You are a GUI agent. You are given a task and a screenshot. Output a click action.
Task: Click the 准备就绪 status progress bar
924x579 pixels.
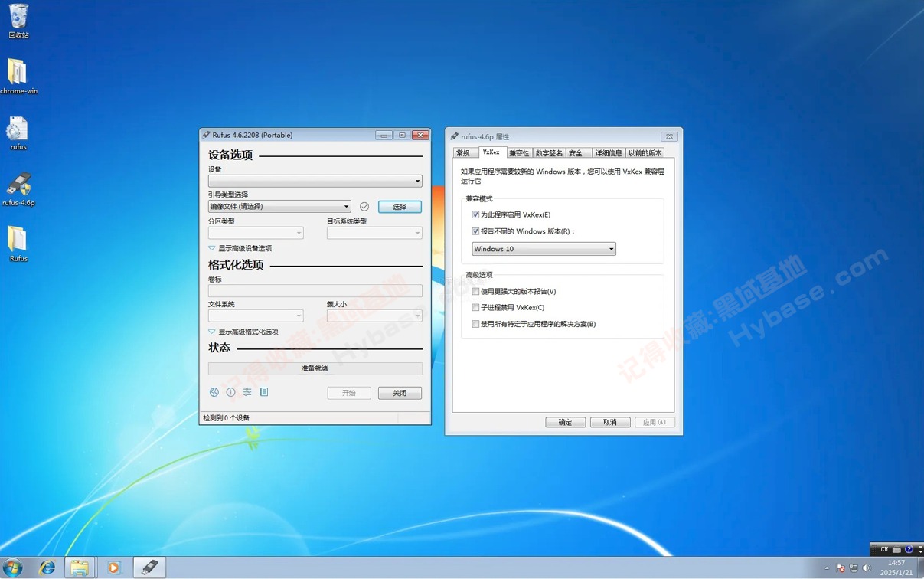[314, 368]
